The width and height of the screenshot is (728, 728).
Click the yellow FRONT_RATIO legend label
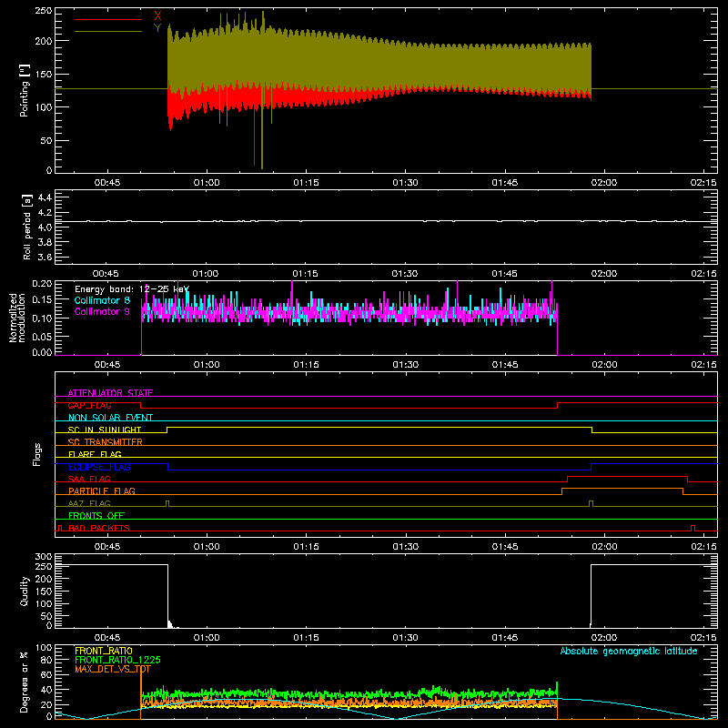pos(104,651)
